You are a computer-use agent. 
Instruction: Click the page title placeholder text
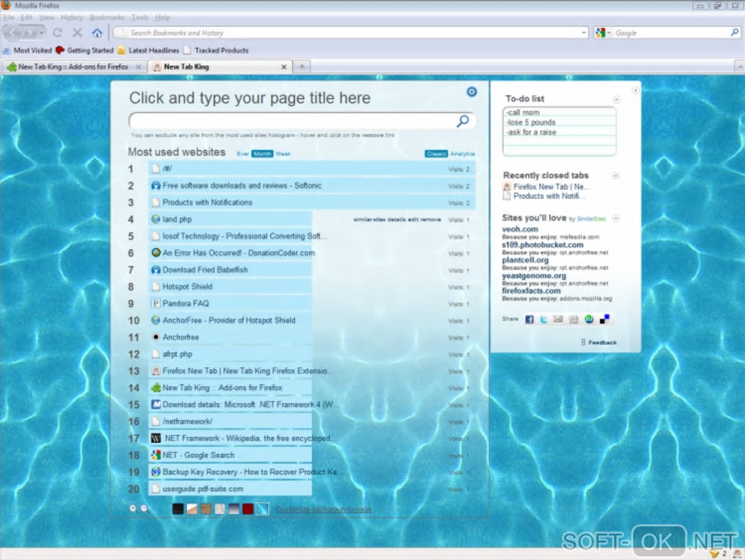(x=250, y=98)
